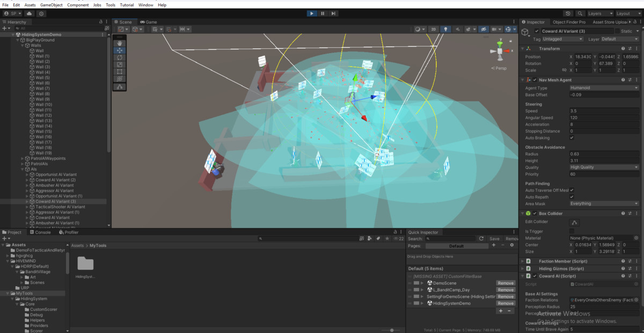Toggle 2D mode in the Scene toolbar
This screenshot has width=644, height=333.
(434, 30)
